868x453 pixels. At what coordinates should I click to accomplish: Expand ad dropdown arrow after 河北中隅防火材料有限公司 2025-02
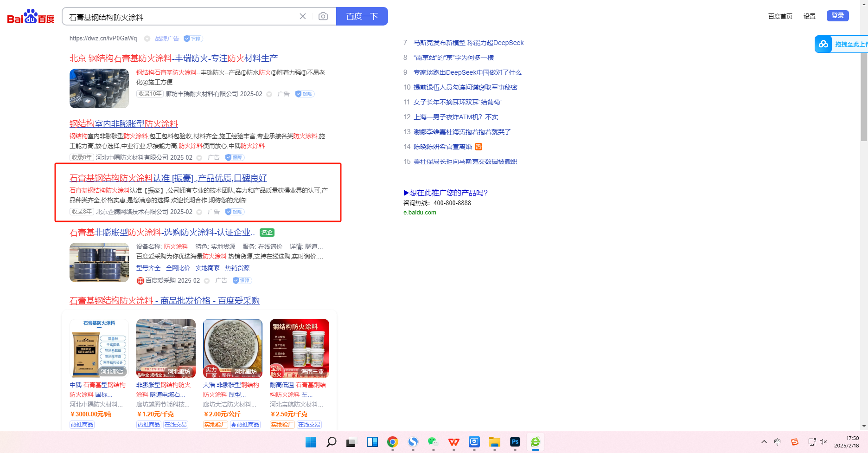point(199,158)
